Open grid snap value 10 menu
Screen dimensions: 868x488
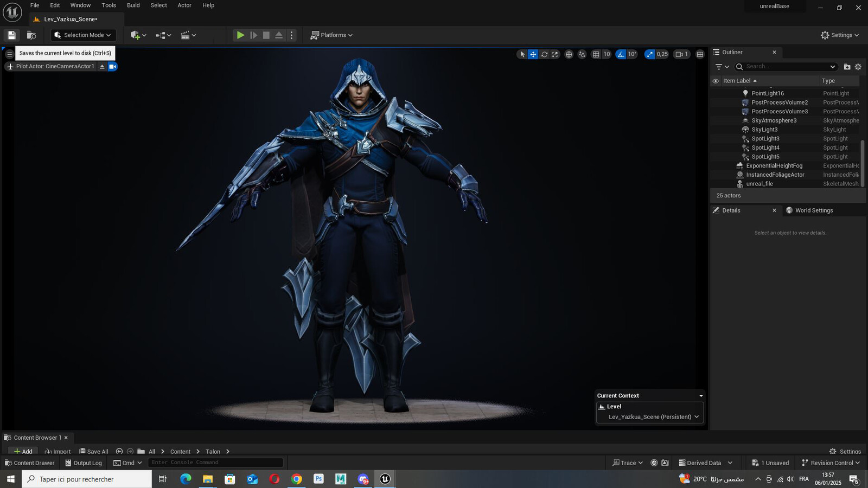click(x=607, y=54)
